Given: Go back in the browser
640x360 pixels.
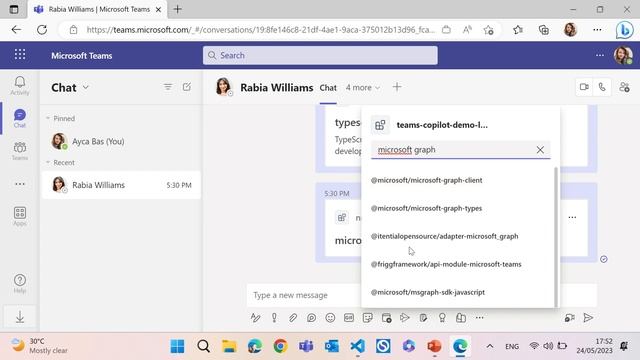Looking at the screenshot, I should pos(16,30).
